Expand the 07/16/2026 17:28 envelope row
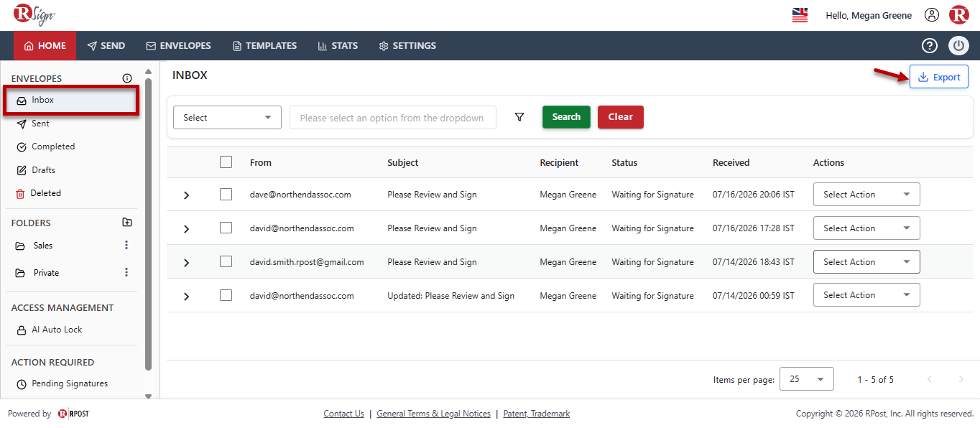 (187, 228)
